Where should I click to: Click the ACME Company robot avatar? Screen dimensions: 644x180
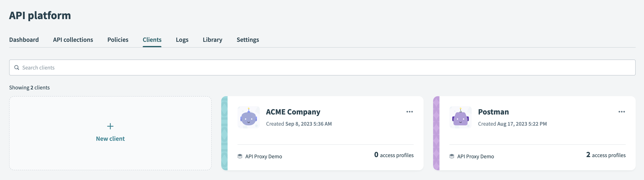(248, 117)
